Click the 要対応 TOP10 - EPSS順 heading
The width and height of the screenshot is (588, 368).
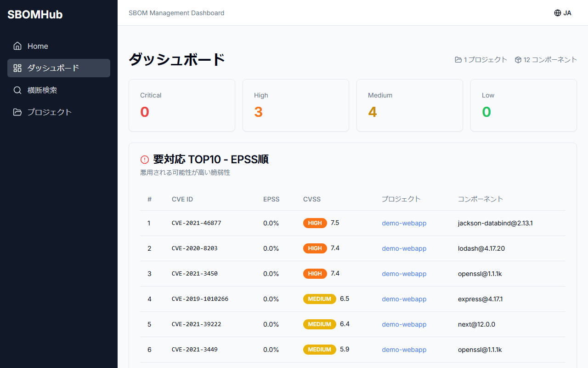tap(211, 160)
